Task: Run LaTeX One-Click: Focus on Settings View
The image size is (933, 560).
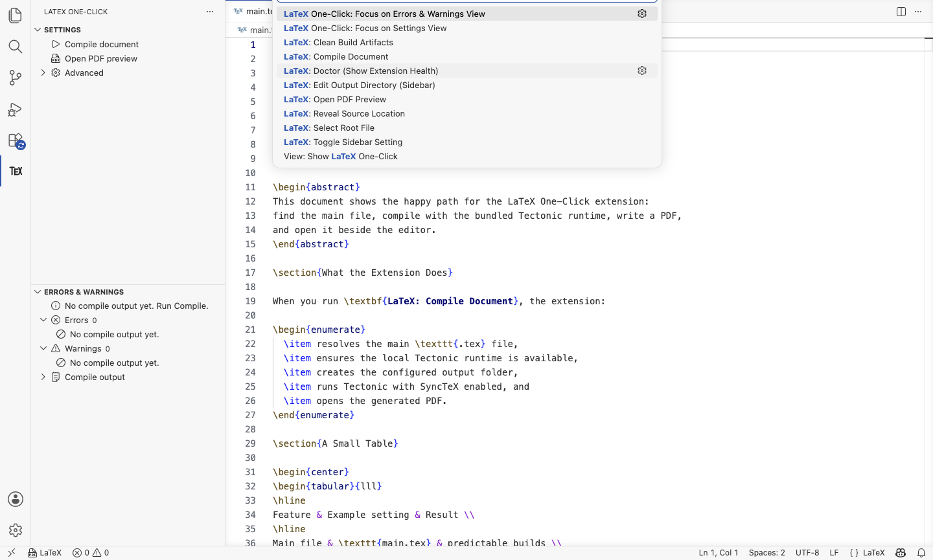Action: click(x=467, y=28)
